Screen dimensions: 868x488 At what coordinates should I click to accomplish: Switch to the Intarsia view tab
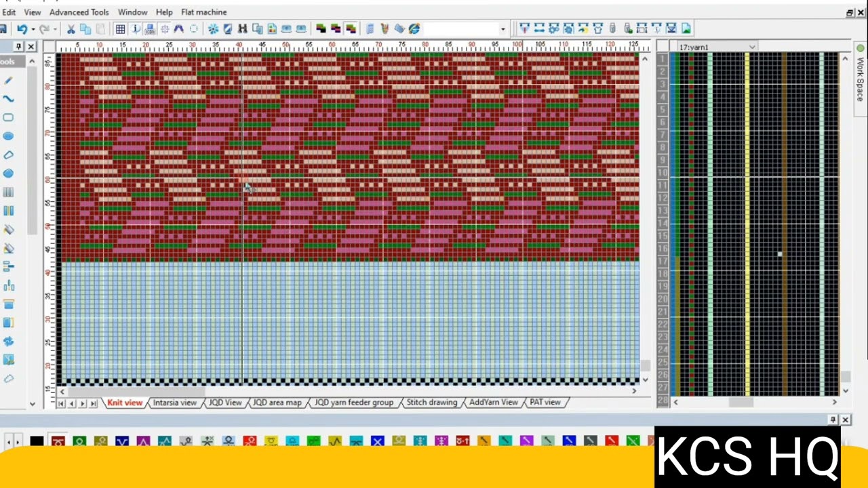pyautogui.click(x=174, y=403)
